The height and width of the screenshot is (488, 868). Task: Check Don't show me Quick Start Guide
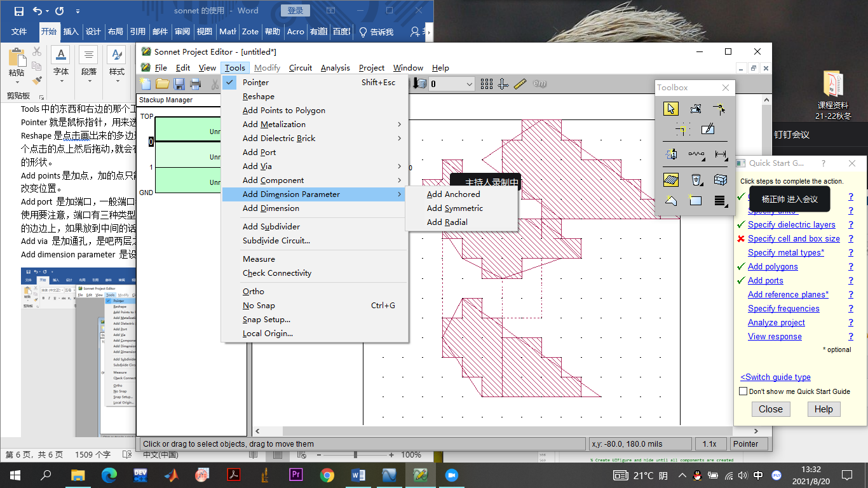point(743,391)
